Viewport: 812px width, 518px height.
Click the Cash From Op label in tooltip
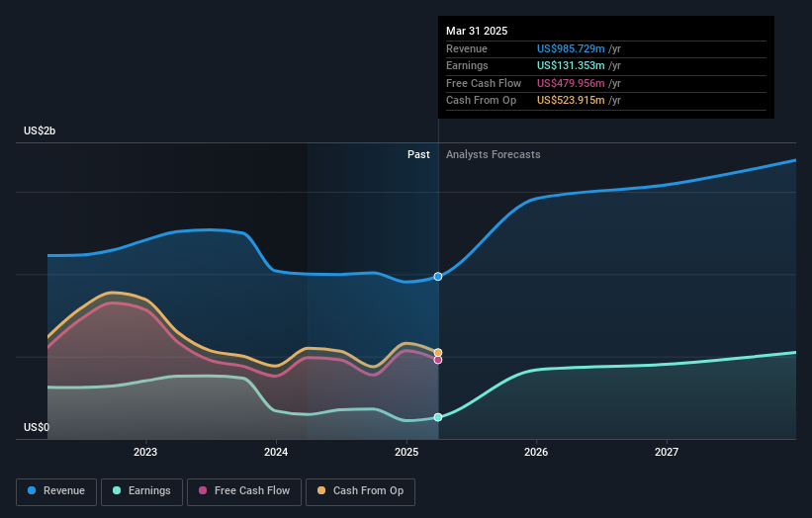pyautogui.click(x=481, y=101)
